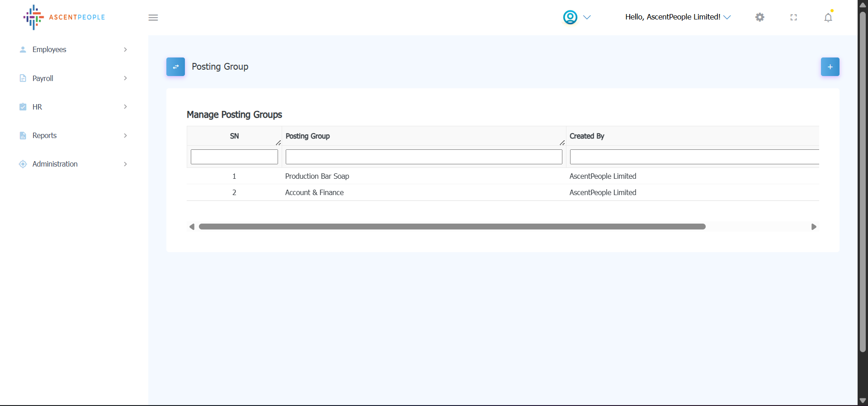This screenshot has height=406, width=868.
Task: Open the HR menu item
Action: pyautogui.click(x=37, y=107)
